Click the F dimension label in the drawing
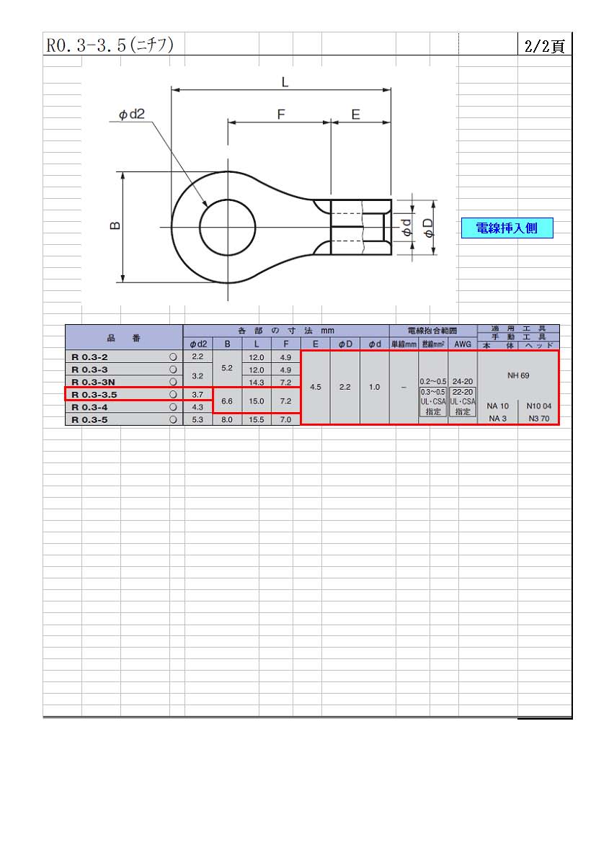The width and height of the screenshot is (596, 868). tap(281, 114)
